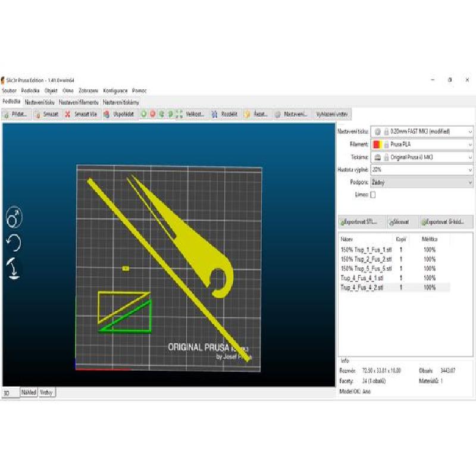Click the filament color swatch
The width and height of the screenshot is (476, 476).
click(377, 145)
